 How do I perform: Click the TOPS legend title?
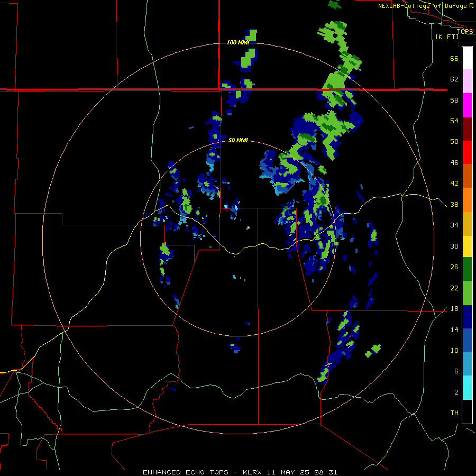pyautogui.click(x=464, y=31)
